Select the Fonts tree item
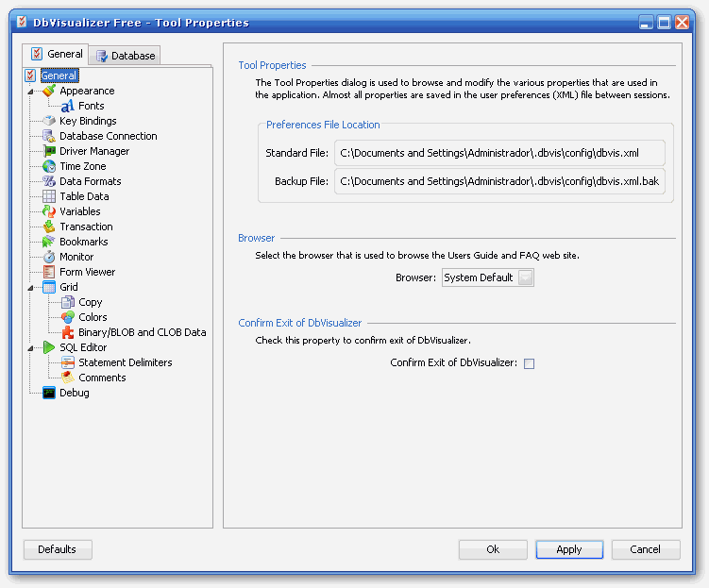The height and width of the screenshot is (588, 709). point(92,106)
